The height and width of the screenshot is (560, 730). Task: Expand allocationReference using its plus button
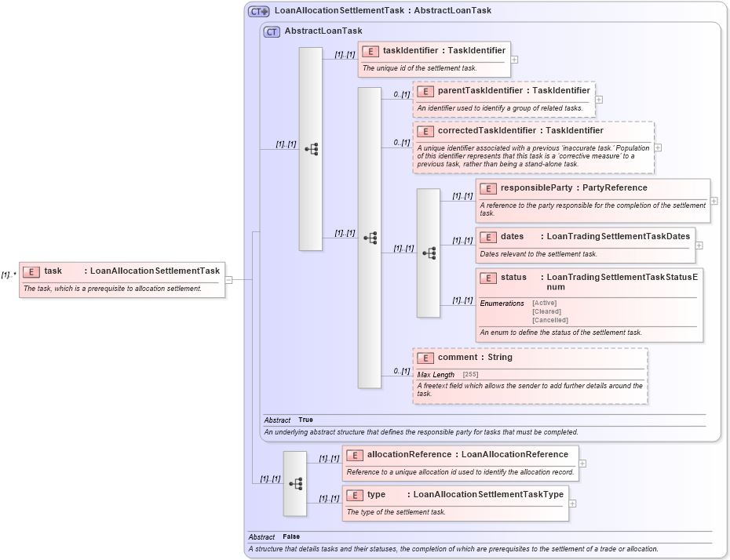[x=582, y=464]
